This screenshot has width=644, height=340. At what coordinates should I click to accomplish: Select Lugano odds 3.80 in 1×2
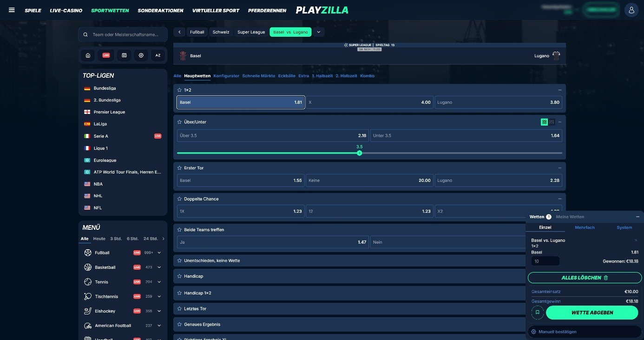498,102
